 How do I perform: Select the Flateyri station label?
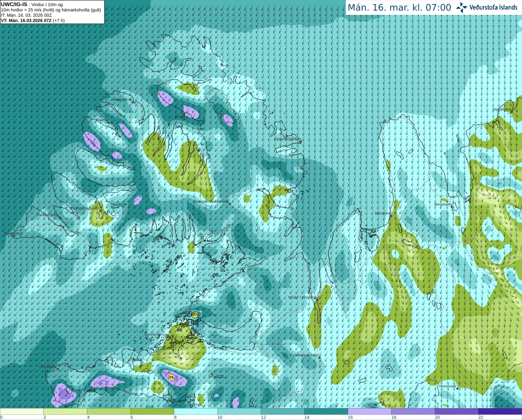pos(102,120)
